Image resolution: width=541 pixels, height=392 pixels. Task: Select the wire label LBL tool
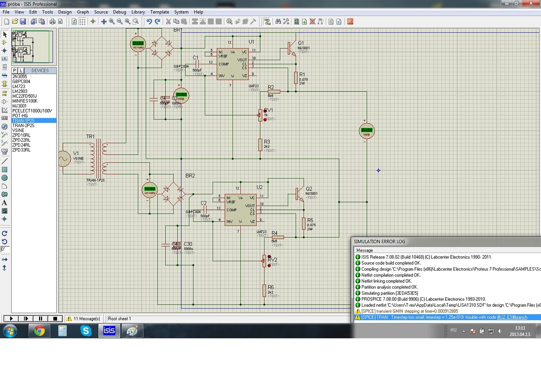(x=5, y=59)
